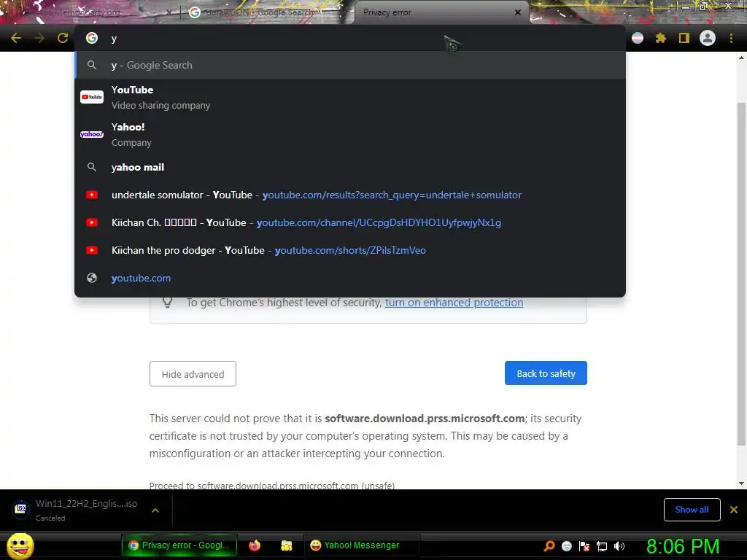The image size is (747, 560).
Task: Click the ISO file icon in downloads bar
Action: click(20, 508)
